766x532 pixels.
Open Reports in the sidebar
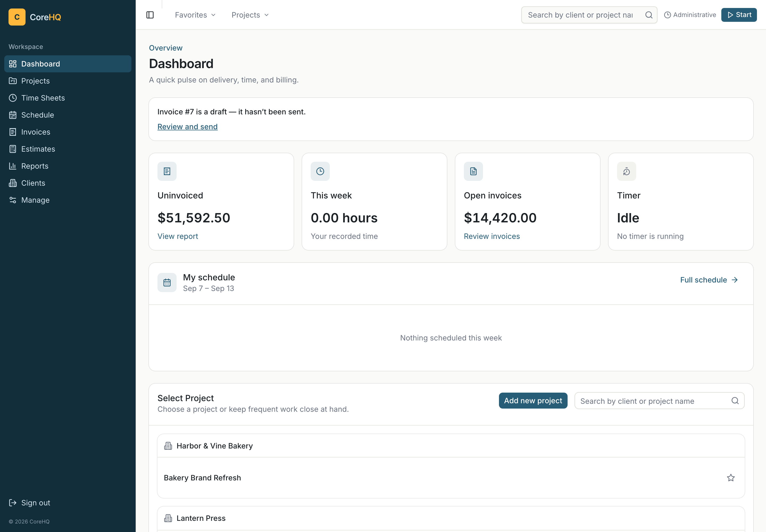[68, 166]
